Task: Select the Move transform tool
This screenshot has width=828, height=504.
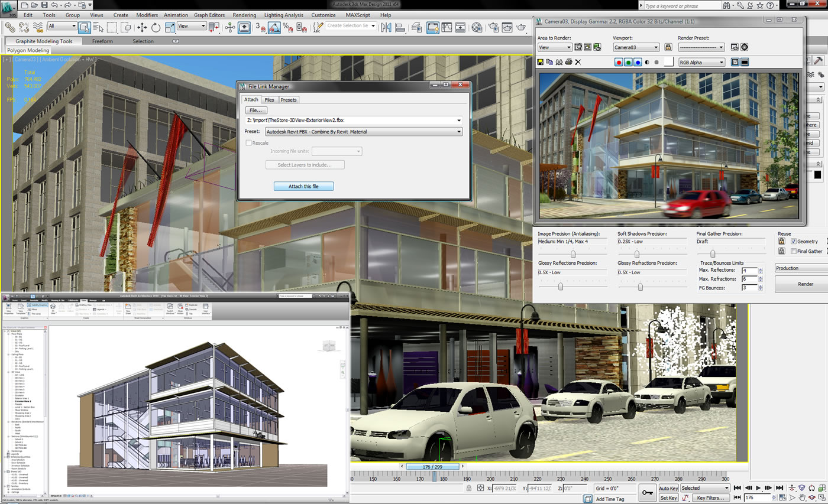Action: click(142, 27)
